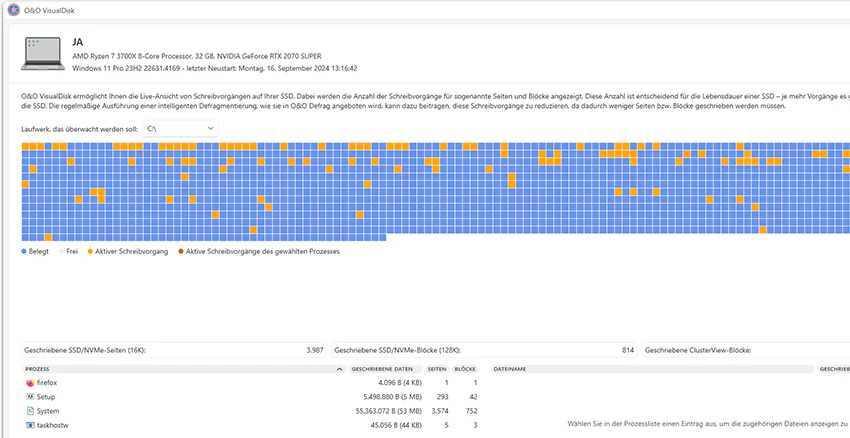Click the O&O VisualDisk app logo icon
The width and height of the screenshot is (850, 438).
point(14,10)
